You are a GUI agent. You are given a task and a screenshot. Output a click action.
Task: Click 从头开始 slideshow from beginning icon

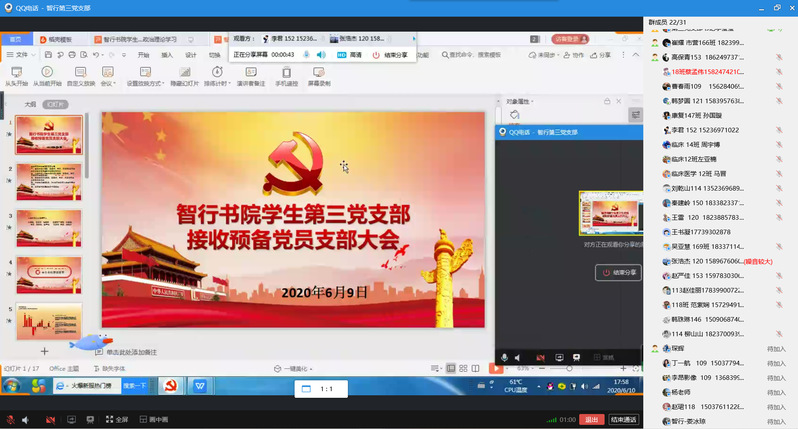pos(16,75)
